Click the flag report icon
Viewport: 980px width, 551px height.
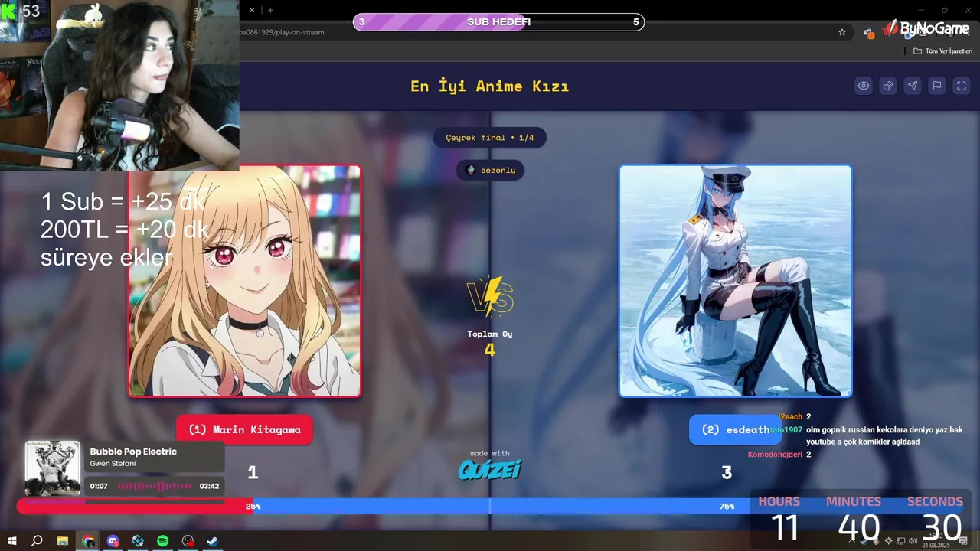[x=937, y=86]
